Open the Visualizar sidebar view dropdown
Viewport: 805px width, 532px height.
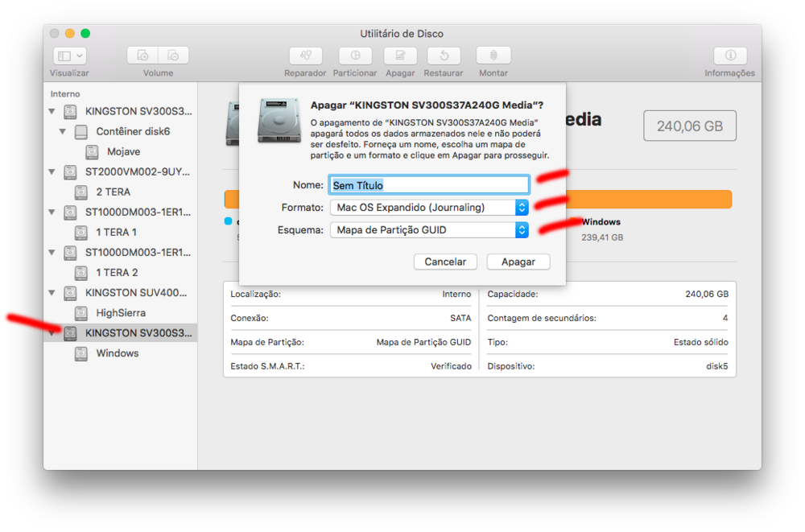(69, 56)
